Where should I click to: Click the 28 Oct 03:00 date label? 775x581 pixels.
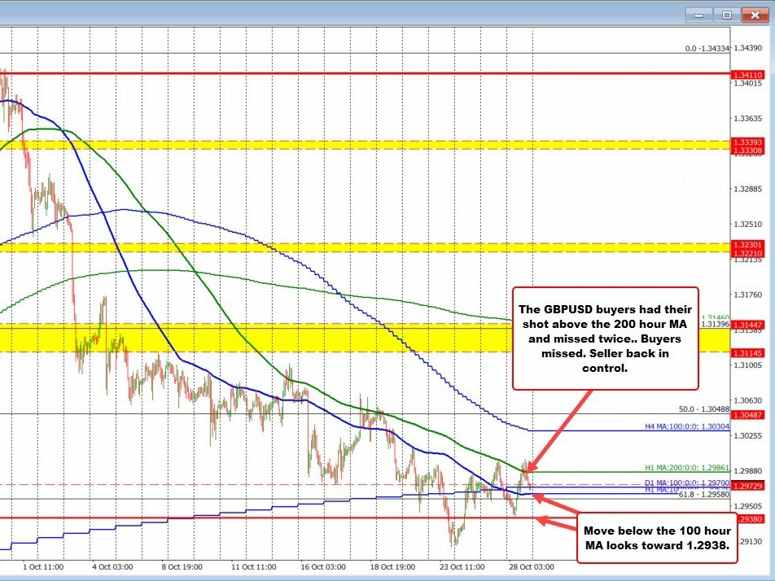(x=531, y=567)
